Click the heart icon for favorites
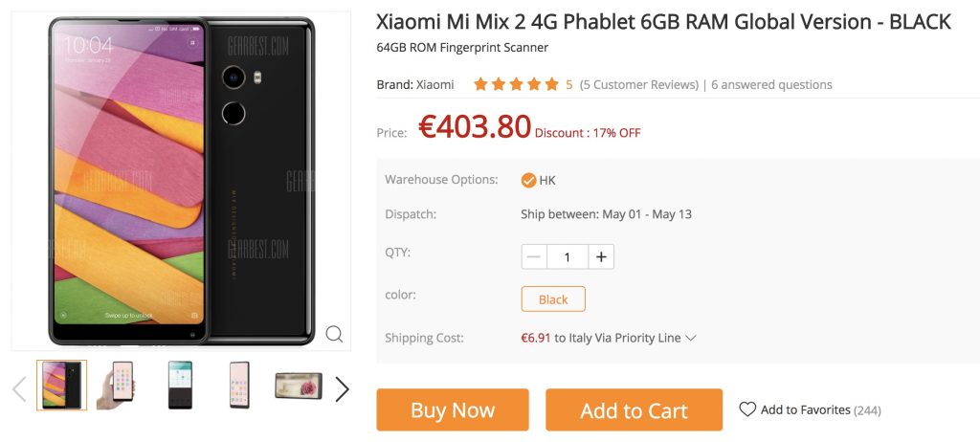 pos(747,409)
